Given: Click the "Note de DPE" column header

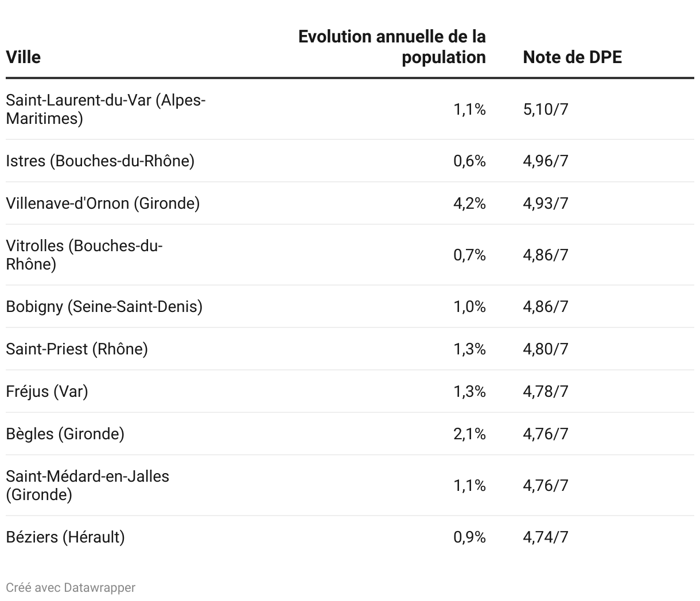Looking at the screenshot, I should pos(572,57).
